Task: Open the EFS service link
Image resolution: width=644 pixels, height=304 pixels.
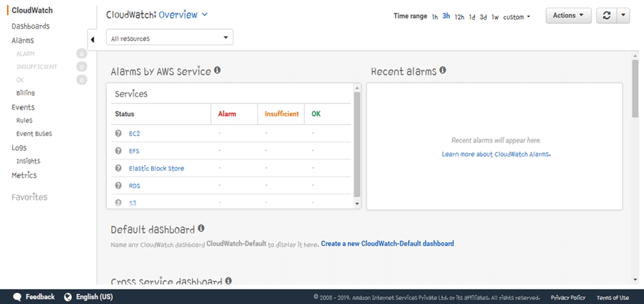Action: 134,151
